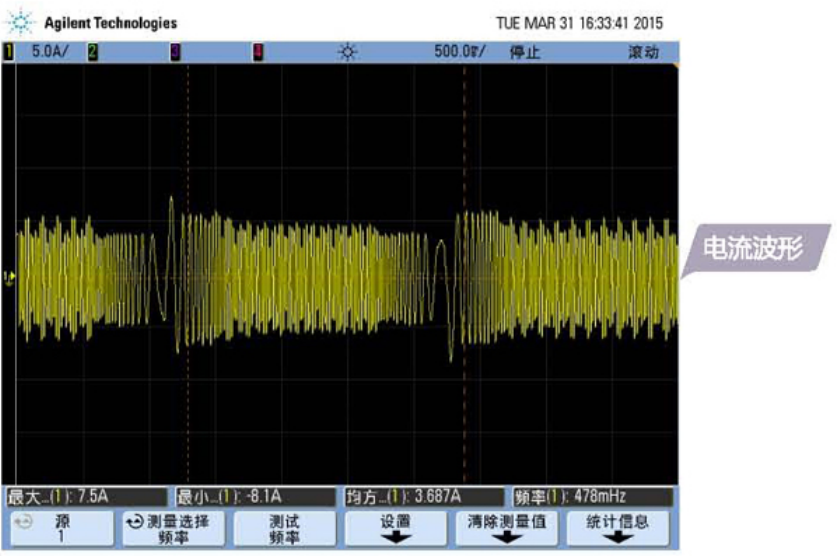838x558 pixels.
Task: Expand the 统计信息 statistics menu
Action: tap(618, 528)
